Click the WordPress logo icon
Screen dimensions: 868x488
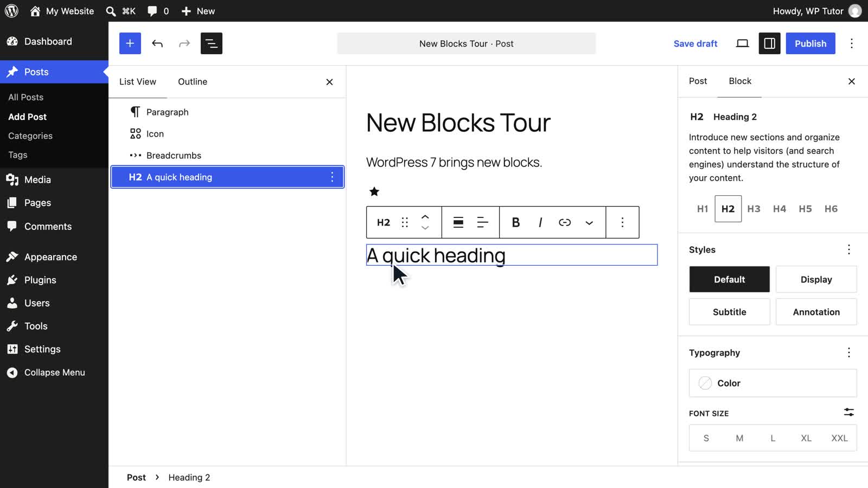(x=11, y=11)
